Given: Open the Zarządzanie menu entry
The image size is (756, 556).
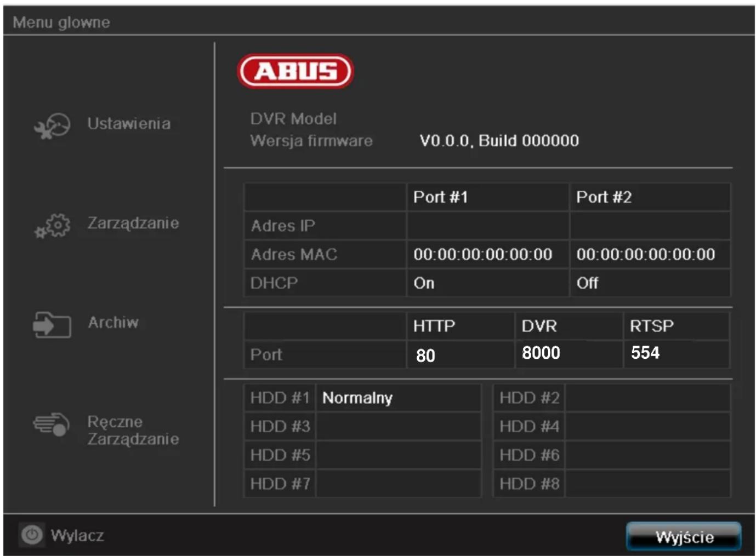Looking at the screenshot, I should click(133, 223).
